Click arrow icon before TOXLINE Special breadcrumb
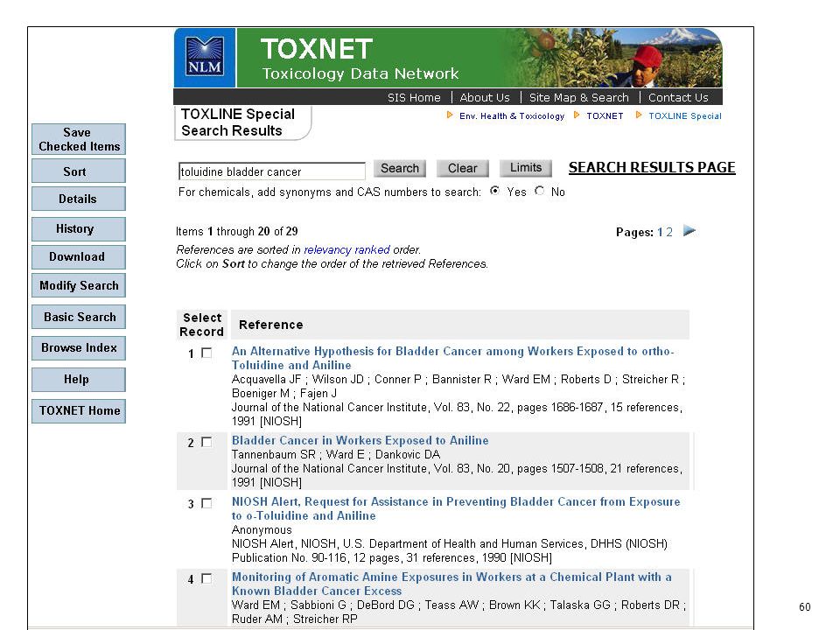840x630 pixels. point(639,115)
